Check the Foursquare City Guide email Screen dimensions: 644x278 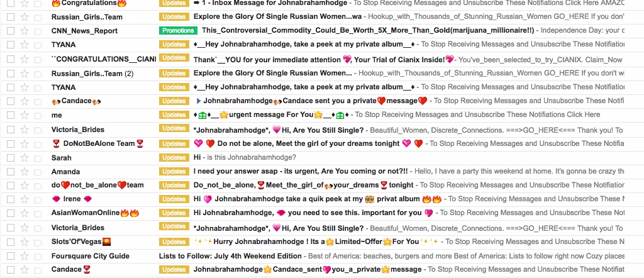[x=11, y=256]
